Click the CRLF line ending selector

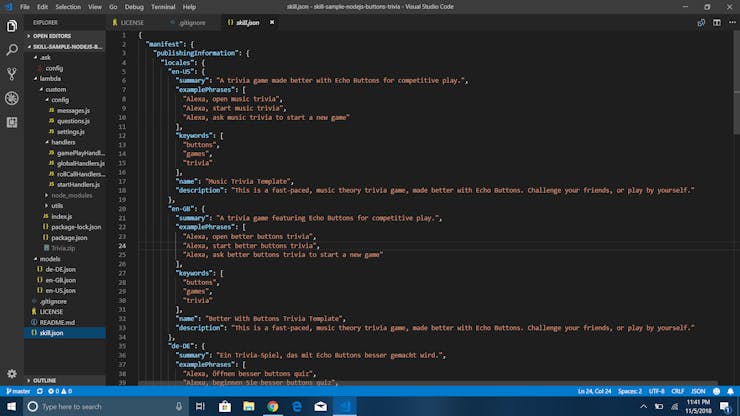[x=678, y=391]
